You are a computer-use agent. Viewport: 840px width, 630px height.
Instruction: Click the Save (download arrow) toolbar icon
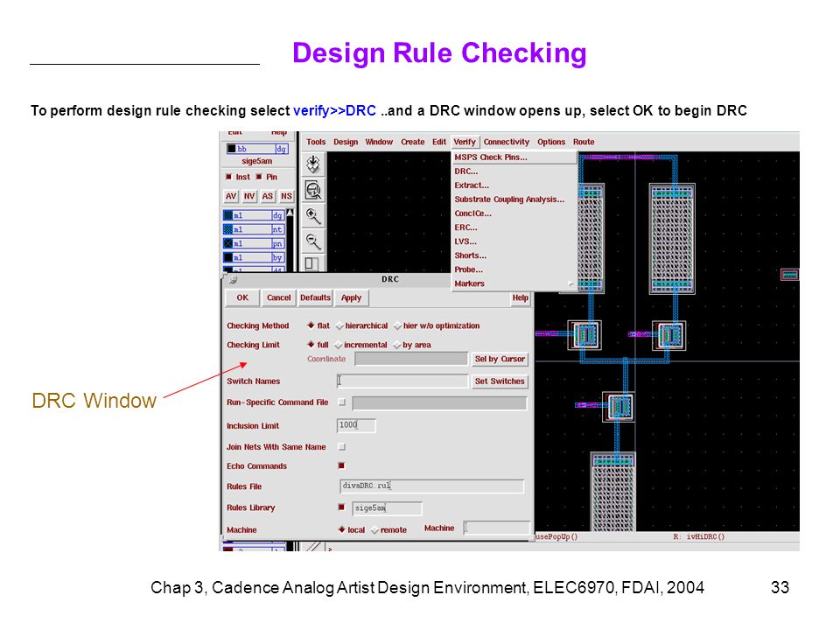pos(313,164)
